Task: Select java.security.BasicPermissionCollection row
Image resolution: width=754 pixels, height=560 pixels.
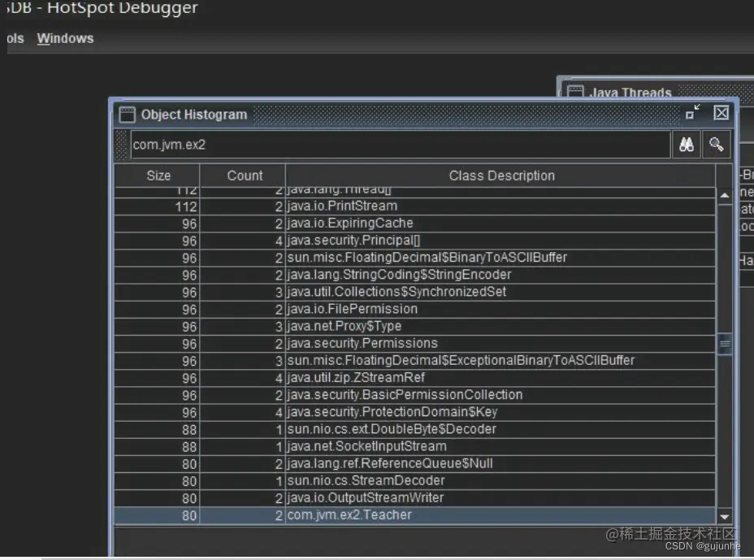Action: click(x=415, y=395)
